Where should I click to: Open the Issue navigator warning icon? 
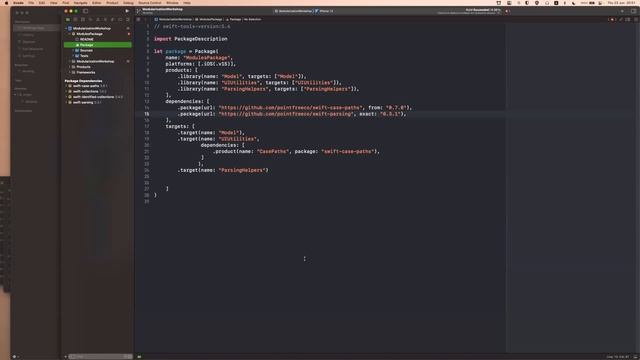98,19
